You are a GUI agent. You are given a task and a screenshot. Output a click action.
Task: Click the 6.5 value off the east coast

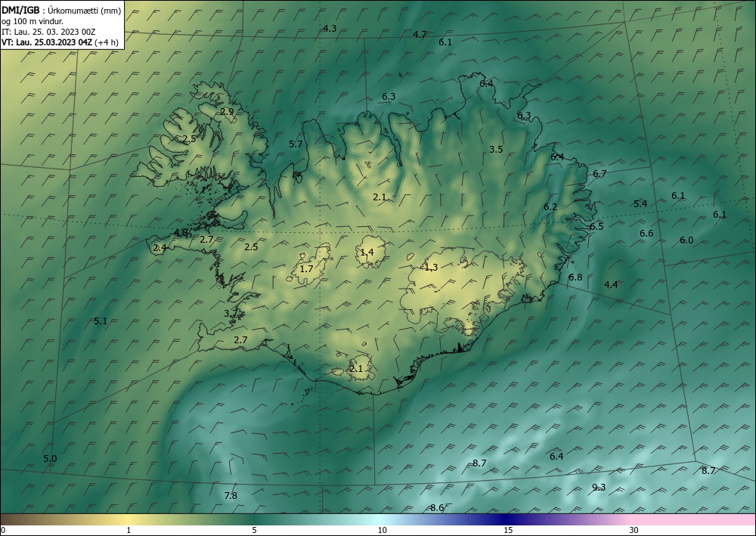(x=596, y=227)
